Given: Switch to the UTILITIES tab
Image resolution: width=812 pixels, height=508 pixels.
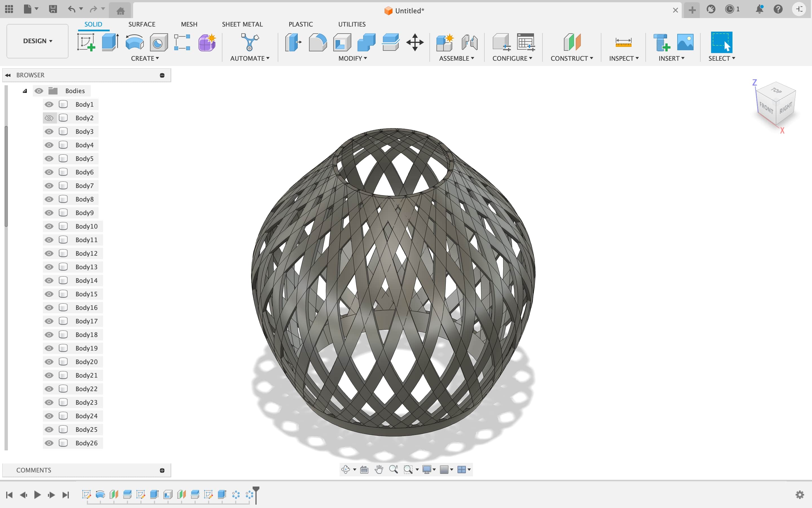Looking at the screenshot, I should [352, 24].
